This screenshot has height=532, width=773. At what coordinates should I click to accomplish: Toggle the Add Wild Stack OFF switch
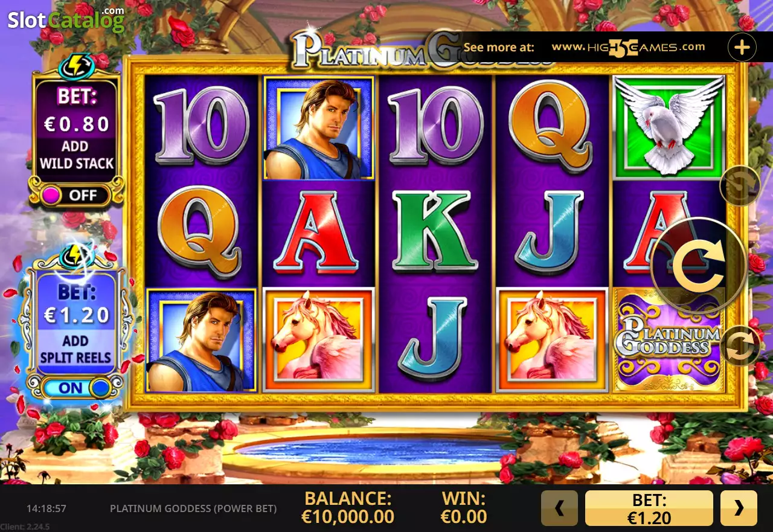tap(77, 195)
